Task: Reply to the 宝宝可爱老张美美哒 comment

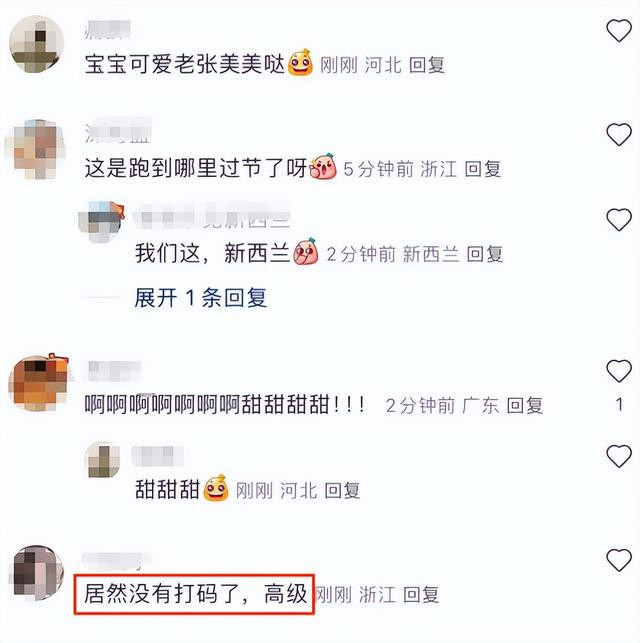Action: [427, 65]
